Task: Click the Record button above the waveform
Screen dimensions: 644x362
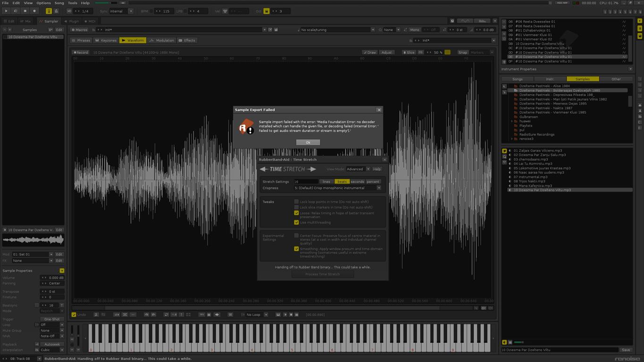Action: tap(81, 52)
